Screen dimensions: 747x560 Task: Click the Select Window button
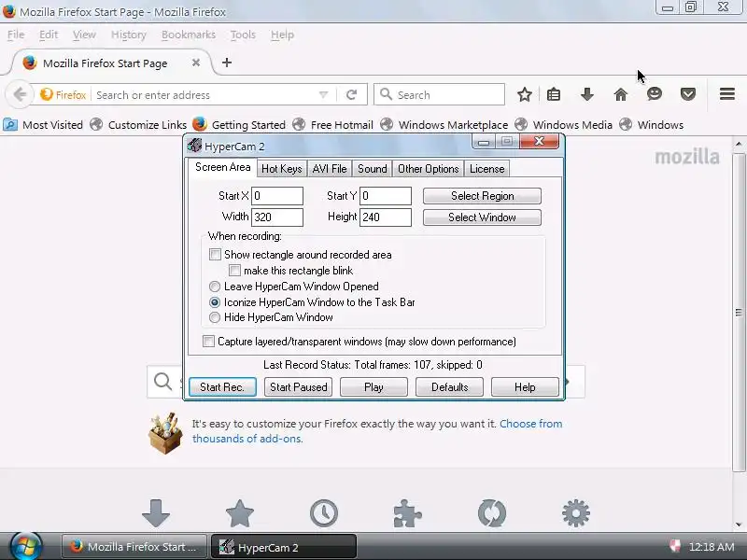tap(482, 217)
